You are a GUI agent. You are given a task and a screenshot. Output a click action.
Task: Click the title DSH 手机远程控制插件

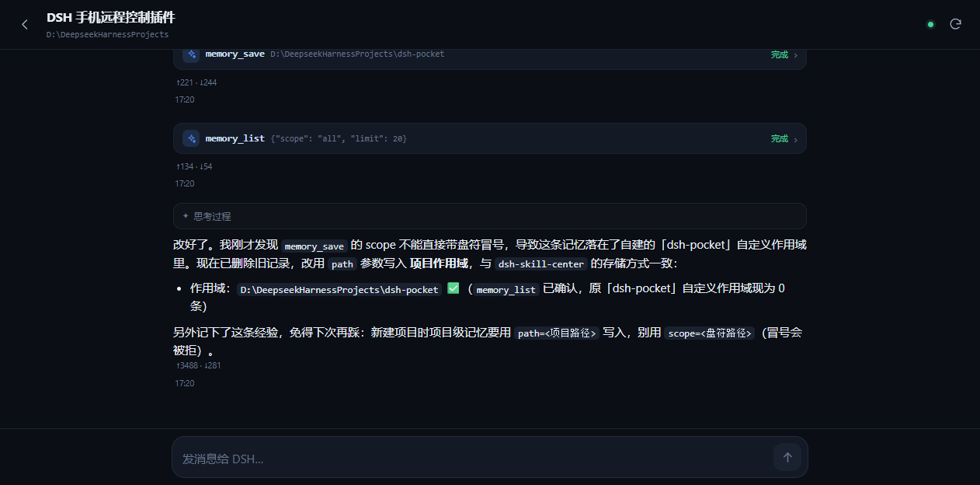(110, 17)
